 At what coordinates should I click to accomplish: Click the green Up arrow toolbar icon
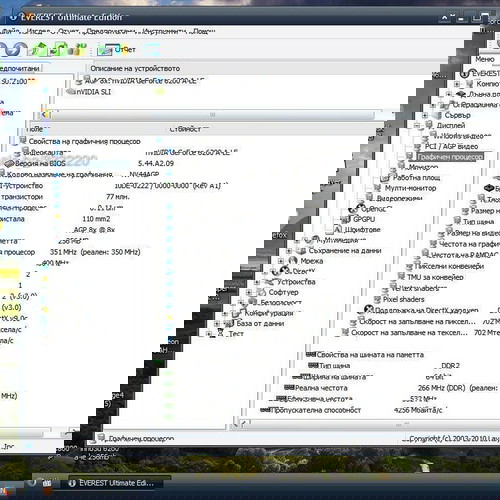pyautogui.click(x=39, y=49)
